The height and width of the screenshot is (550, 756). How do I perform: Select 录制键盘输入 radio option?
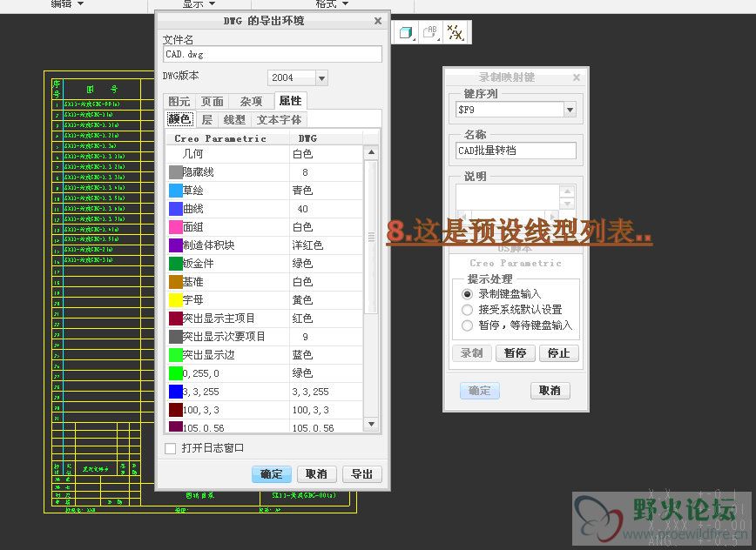(x=467, y=294)
